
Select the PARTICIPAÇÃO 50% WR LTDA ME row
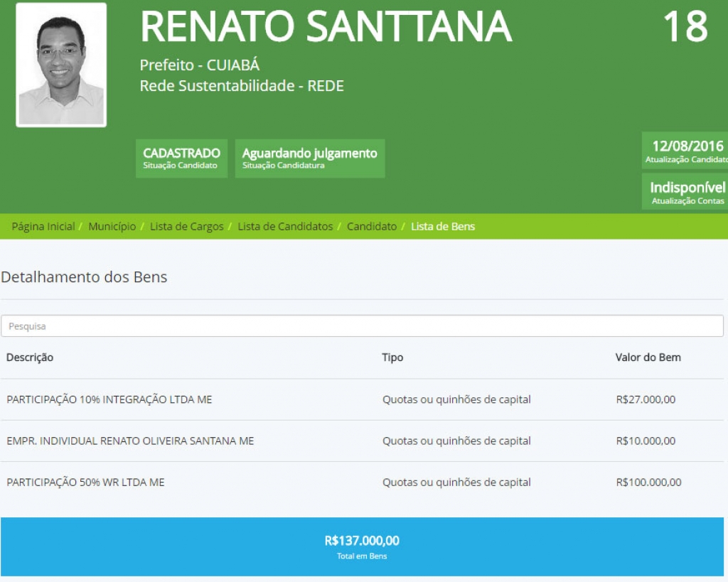tap(362, 483)
